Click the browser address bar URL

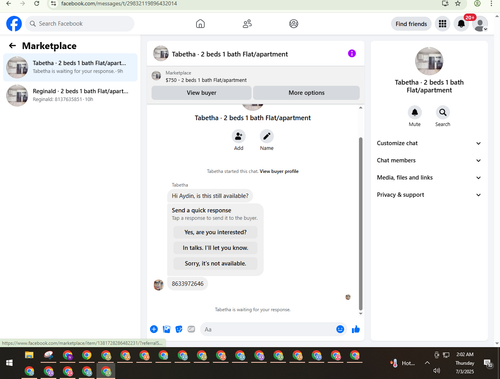pos(119,4)
